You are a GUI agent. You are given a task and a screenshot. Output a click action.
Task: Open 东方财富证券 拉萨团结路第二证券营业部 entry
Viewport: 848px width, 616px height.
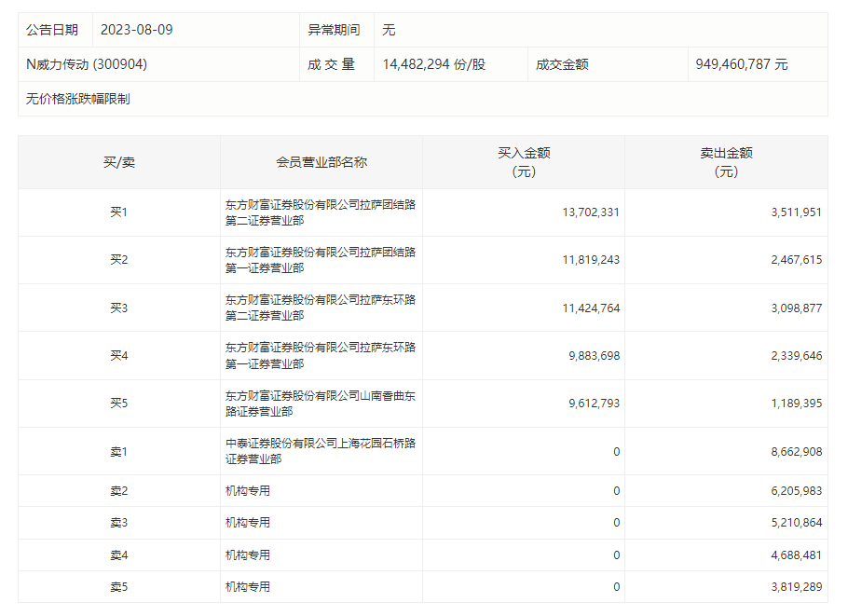[x=320, y=212]
